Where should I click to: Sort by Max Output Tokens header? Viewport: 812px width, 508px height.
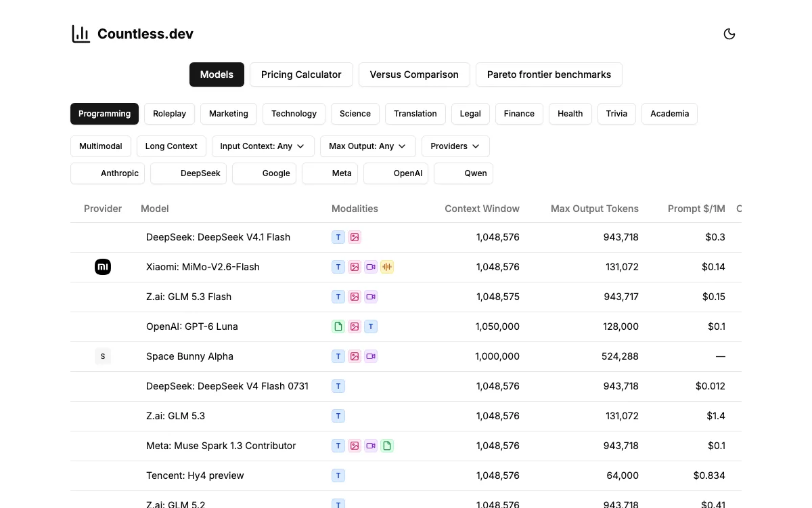coord(595,209)
